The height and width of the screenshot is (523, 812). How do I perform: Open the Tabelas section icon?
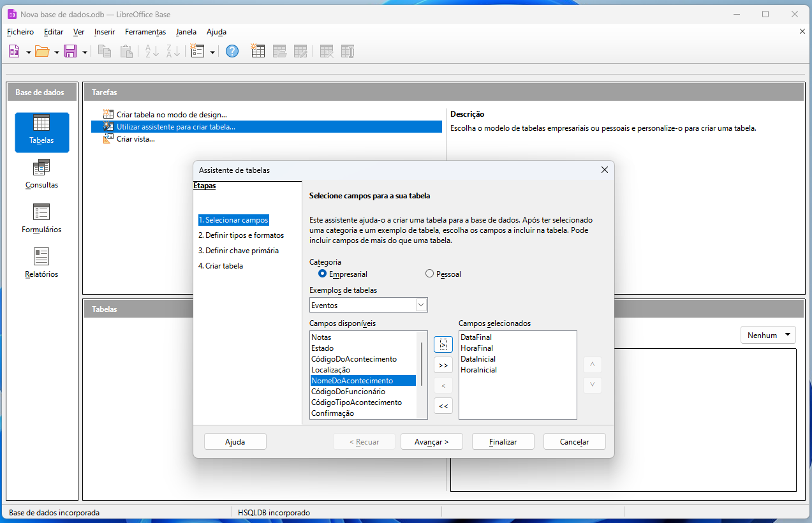pos(41,131)
